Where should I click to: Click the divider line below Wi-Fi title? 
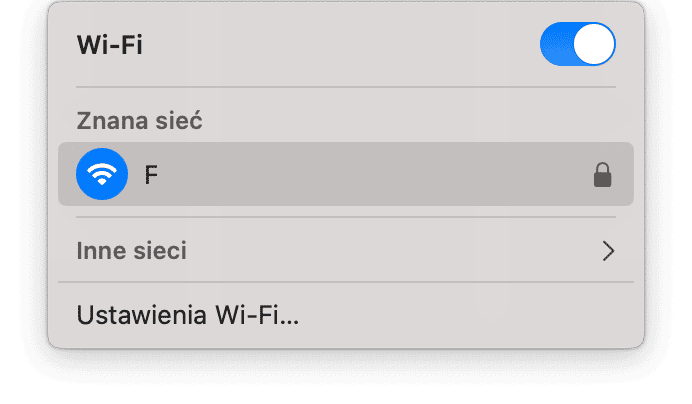coord(345,87)
